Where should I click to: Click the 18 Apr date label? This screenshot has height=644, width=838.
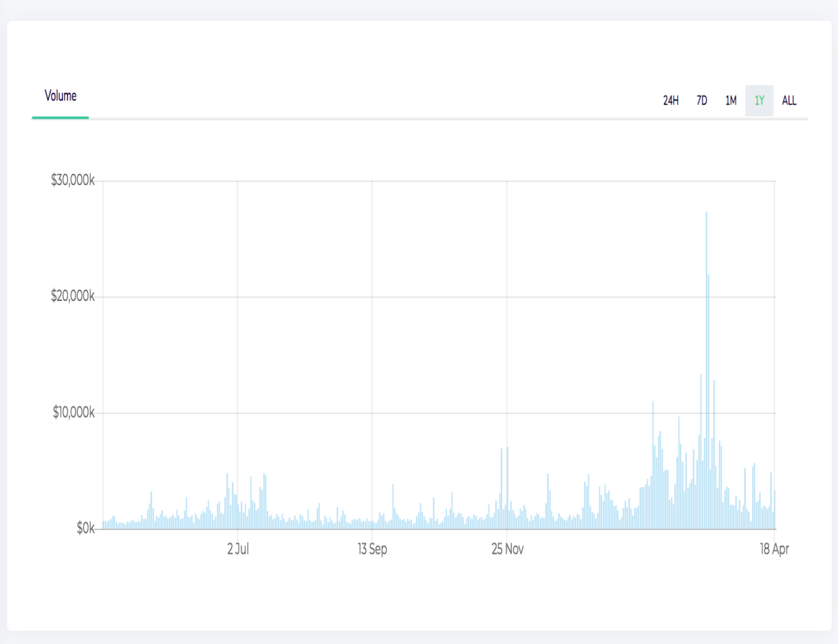point(774,549)
